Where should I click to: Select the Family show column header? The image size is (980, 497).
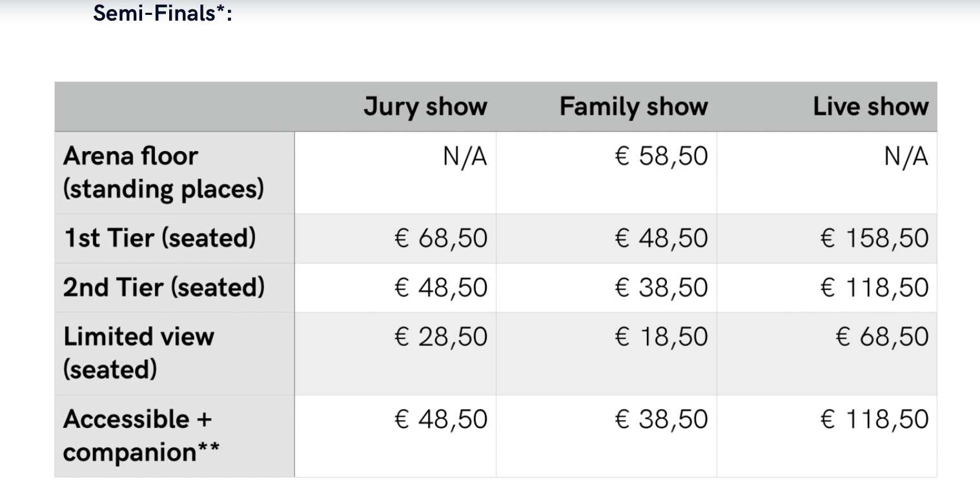[x=634, y=107]
